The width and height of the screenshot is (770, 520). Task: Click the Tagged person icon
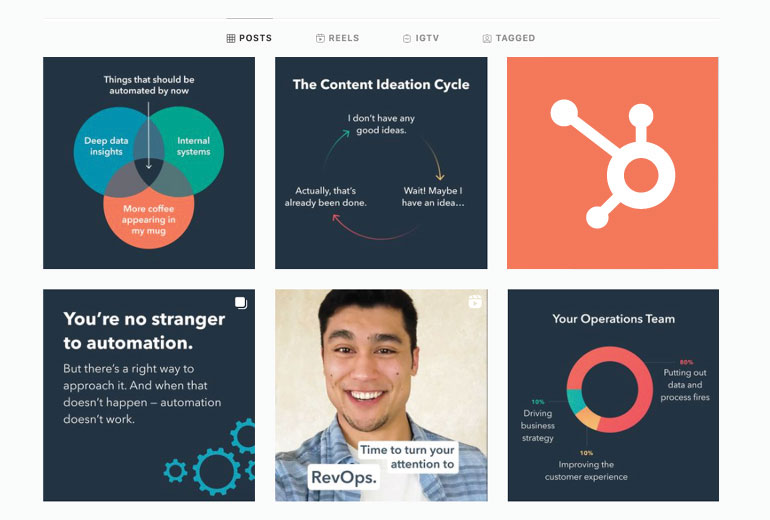(x=487, y=38)
